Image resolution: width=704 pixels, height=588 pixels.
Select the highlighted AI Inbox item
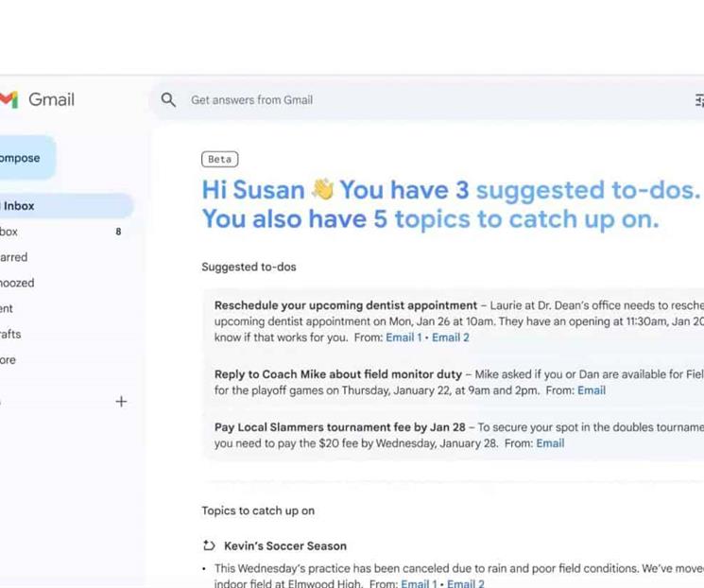[66, 206]
